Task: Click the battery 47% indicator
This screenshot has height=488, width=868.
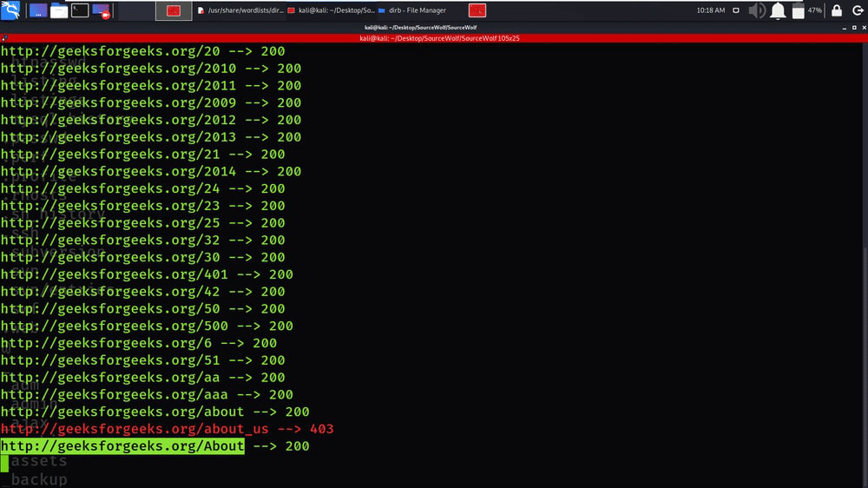Action: coord(806,10)
